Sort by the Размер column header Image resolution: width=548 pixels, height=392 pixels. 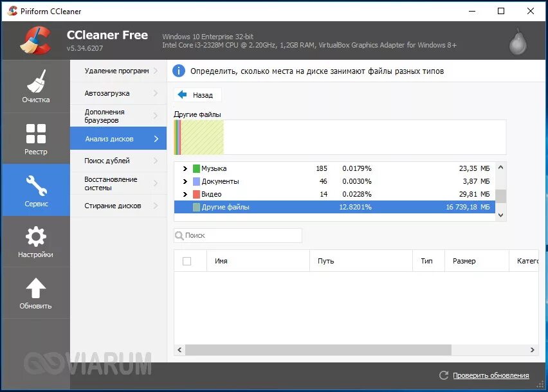coord(477,261)
